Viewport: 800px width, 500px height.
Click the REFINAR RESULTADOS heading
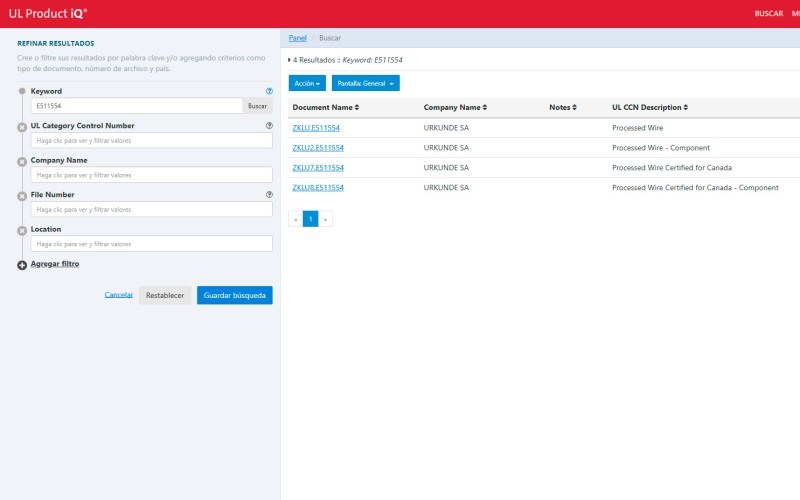56,43
